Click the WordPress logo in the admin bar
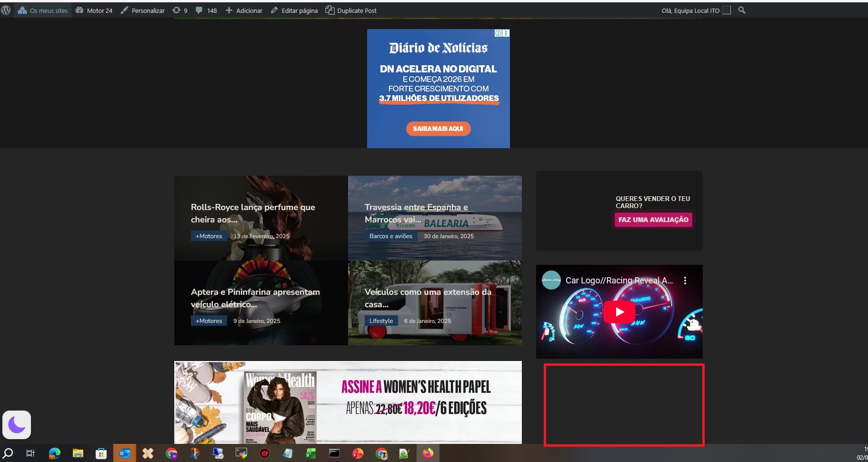The image size is (868, 462). [x=6, y=10]
